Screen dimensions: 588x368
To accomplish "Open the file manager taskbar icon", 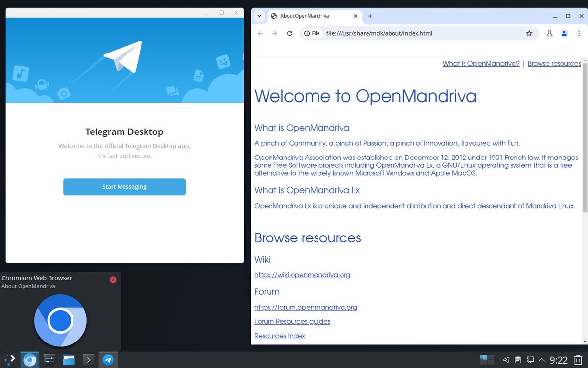I will (x=69, y=360).
